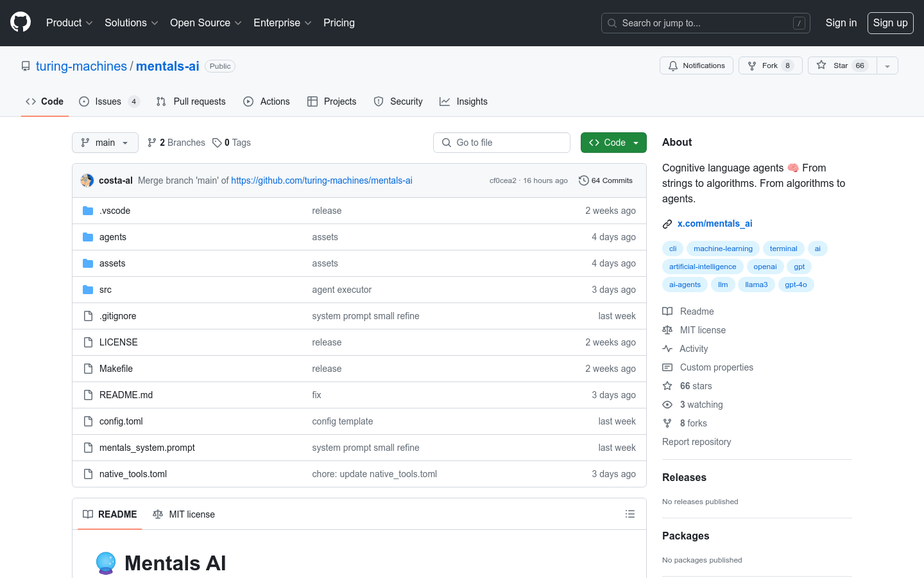Switch to the Issues tab

tap(109, 101)
